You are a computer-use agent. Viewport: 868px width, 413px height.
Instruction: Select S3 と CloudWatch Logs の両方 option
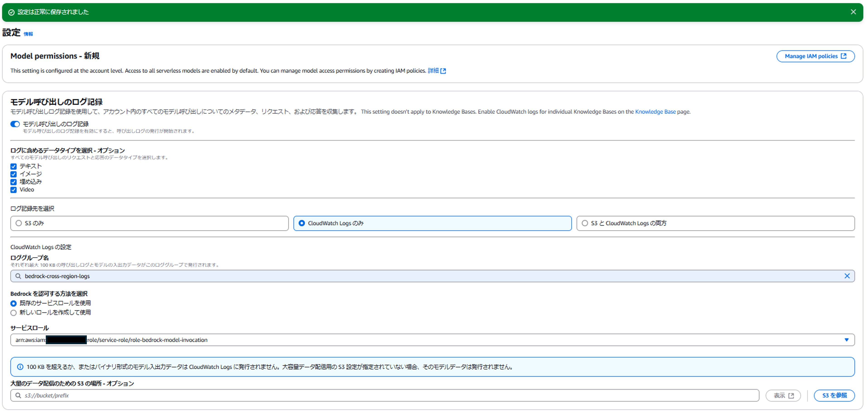coord(585,223)
